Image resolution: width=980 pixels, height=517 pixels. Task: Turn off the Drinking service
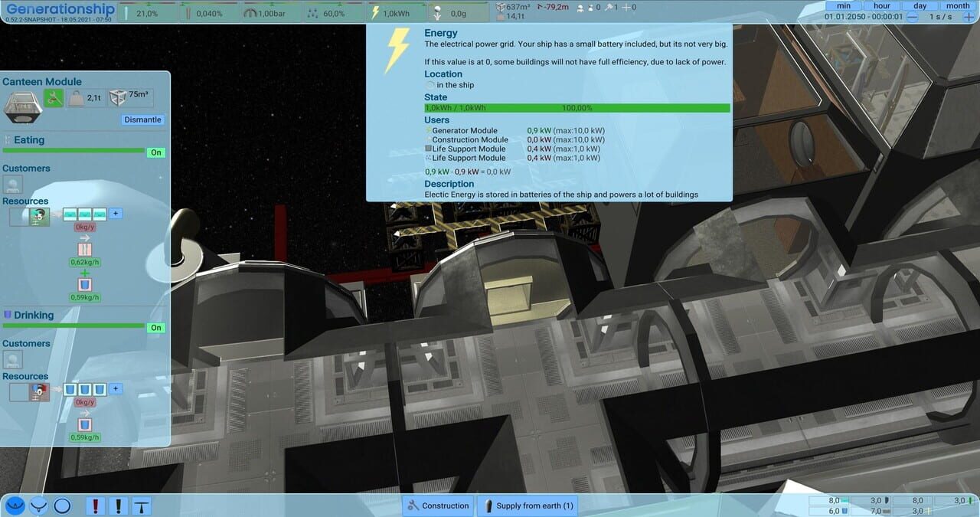click(x=155, y=327)
